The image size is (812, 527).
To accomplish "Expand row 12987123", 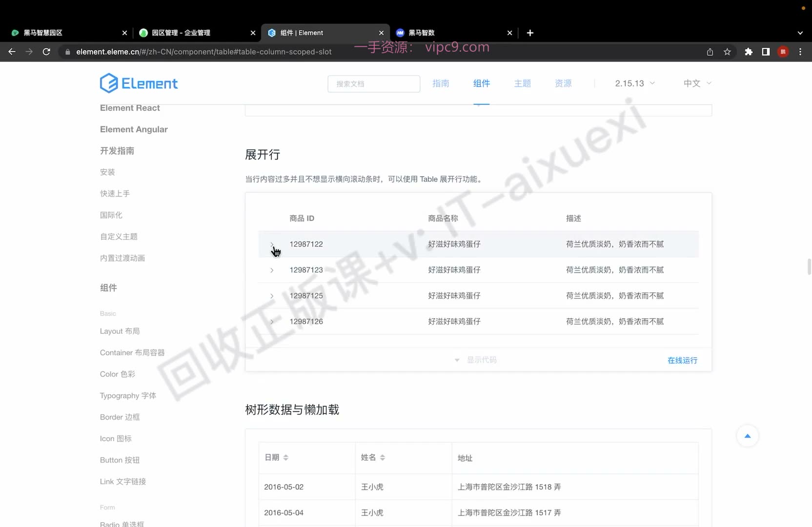I will tap(272, 270).
